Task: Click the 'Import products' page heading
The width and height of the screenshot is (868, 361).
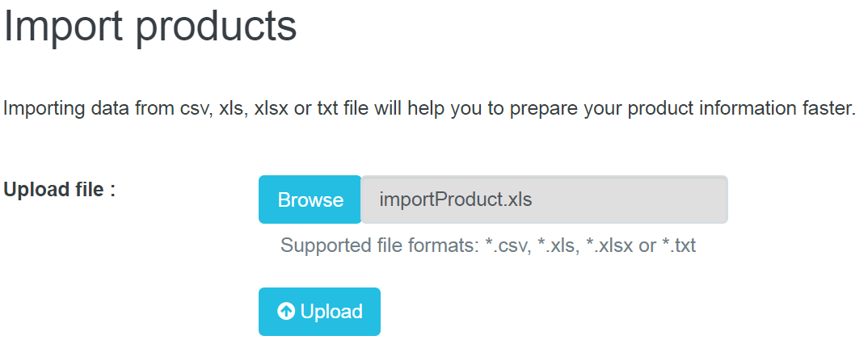Action: click(x=151, y=26)
